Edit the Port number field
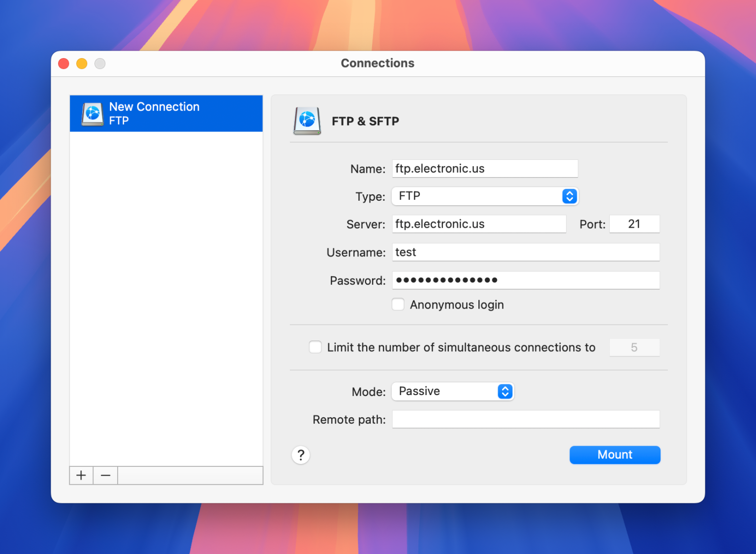756x554 pixels. (x=634, y=224)
